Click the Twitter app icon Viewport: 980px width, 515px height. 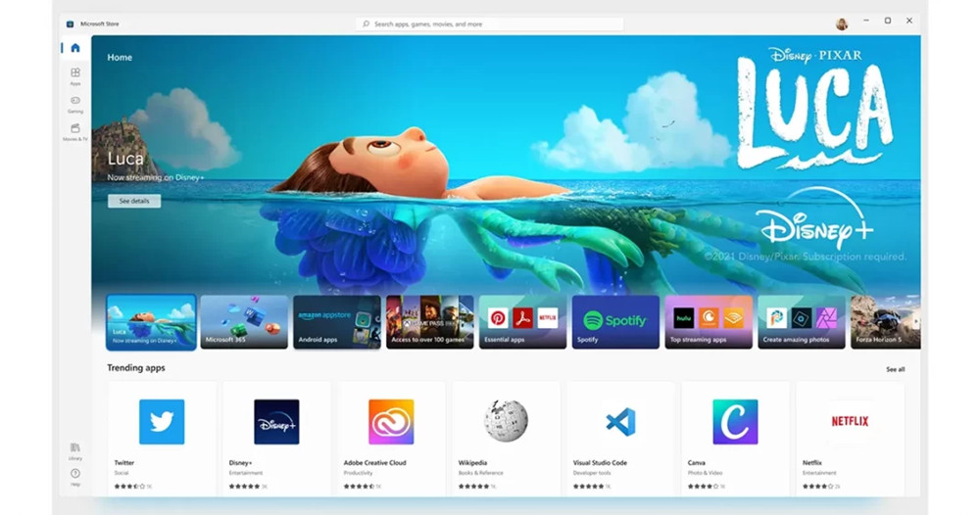162,422
